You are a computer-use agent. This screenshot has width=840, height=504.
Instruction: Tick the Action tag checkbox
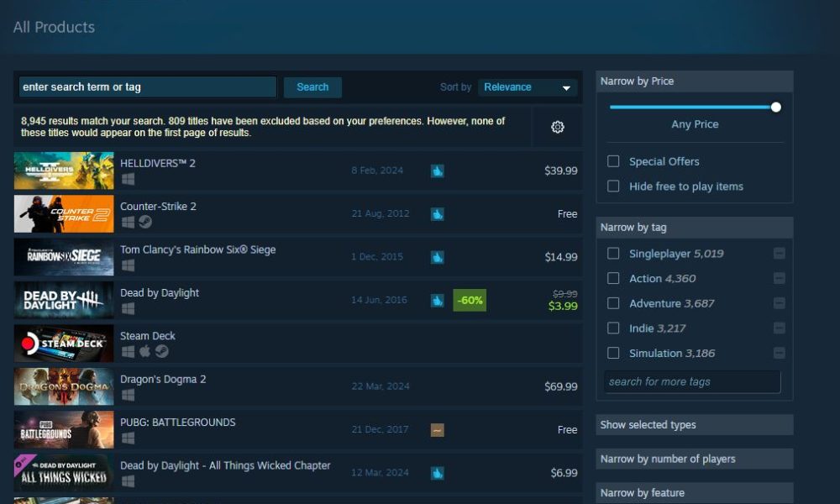613,279
